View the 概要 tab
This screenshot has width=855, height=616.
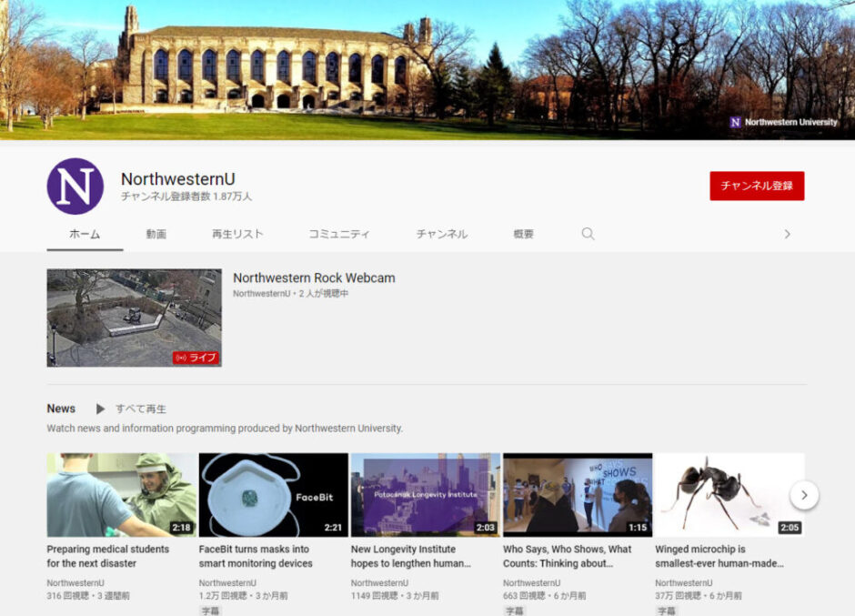[x=524, y=234]
